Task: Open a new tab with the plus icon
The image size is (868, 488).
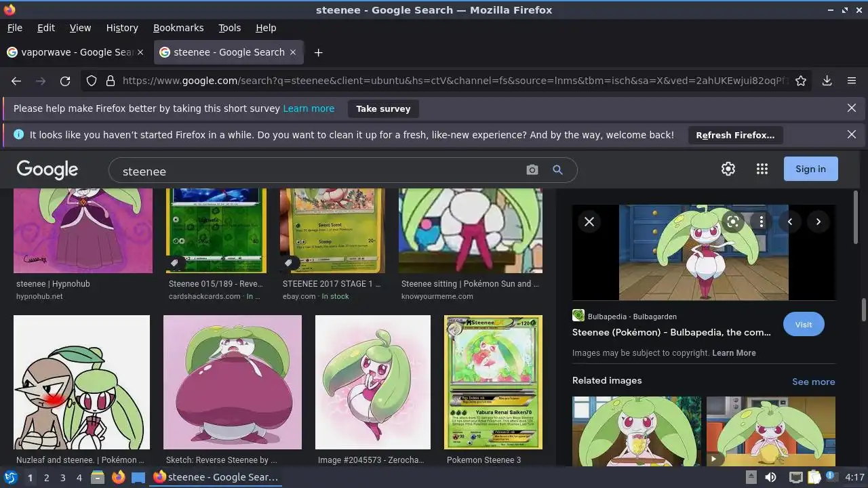Action: click(x=318, y=52)
